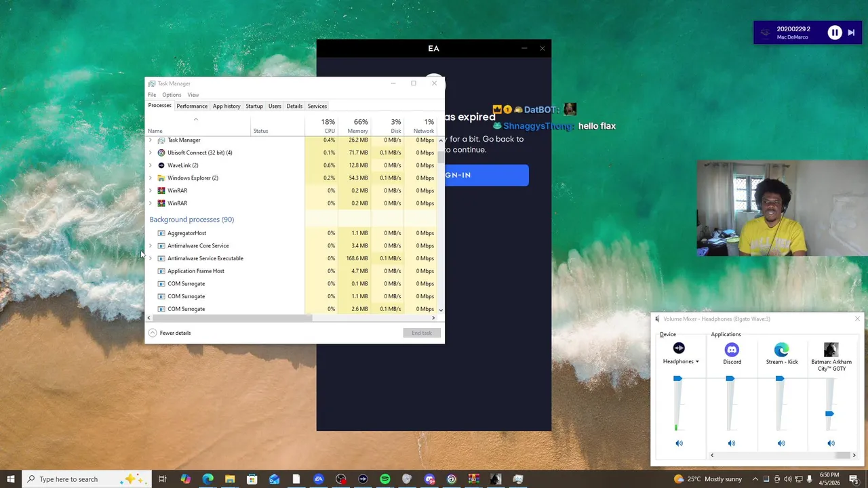This screenshot has width=868, height=488.
Task: Pause the Mac DeMarco track in media overlay
Action: pyautogui.click(x=835, y=33)
